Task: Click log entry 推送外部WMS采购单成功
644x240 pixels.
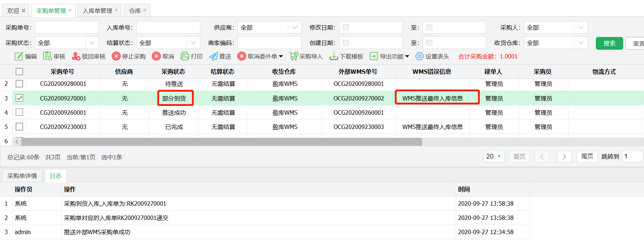Action: (97, 232)
